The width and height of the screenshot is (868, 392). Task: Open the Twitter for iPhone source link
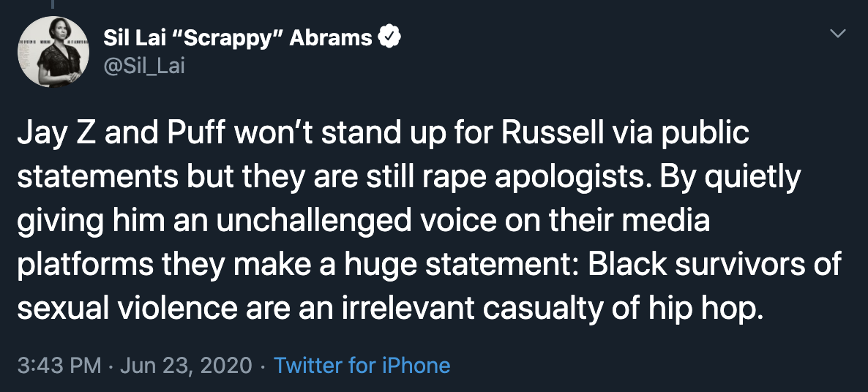362,365
